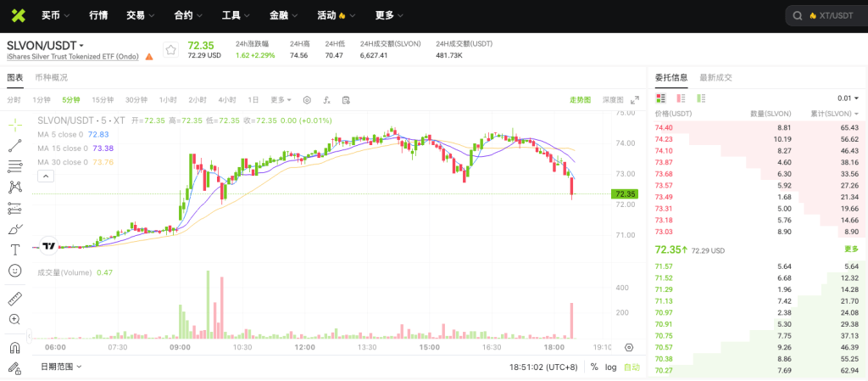
Task: Select the trend line drawing tool
Action: [15, 146]
